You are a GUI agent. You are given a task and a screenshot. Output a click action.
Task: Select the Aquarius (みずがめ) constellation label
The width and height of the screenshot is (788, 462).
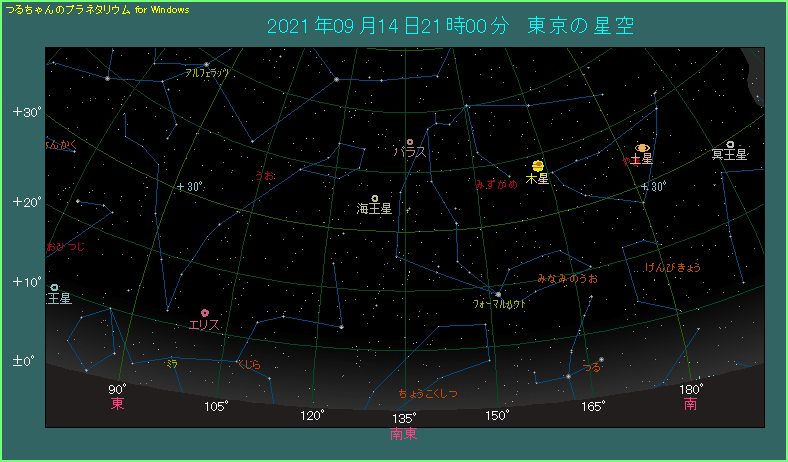[496, 184]
